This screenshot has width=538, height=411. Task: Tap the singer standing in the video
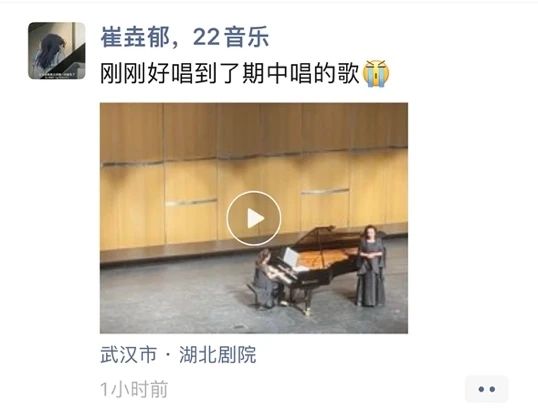click(x=370, y=266)
